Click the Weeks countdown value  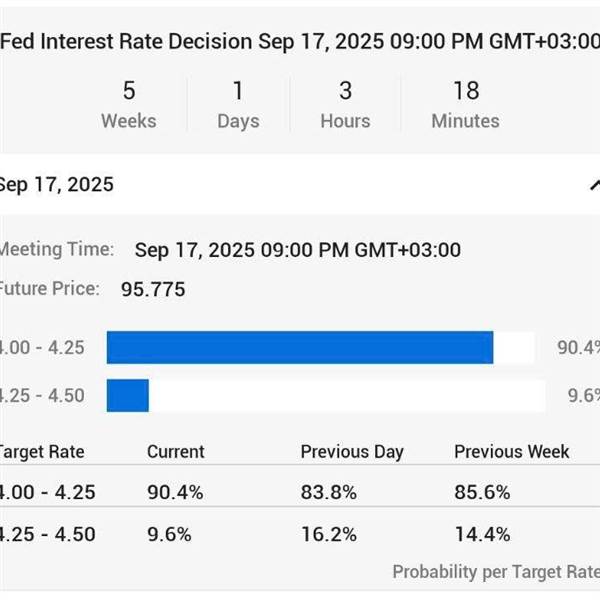click(x=129, y=91)
